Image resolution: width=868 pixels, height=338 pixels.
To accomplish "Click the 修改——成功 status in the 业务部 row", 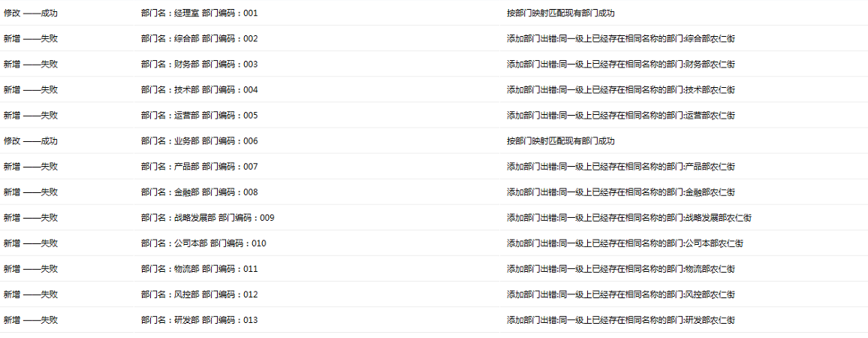I will tap(31, 141).
